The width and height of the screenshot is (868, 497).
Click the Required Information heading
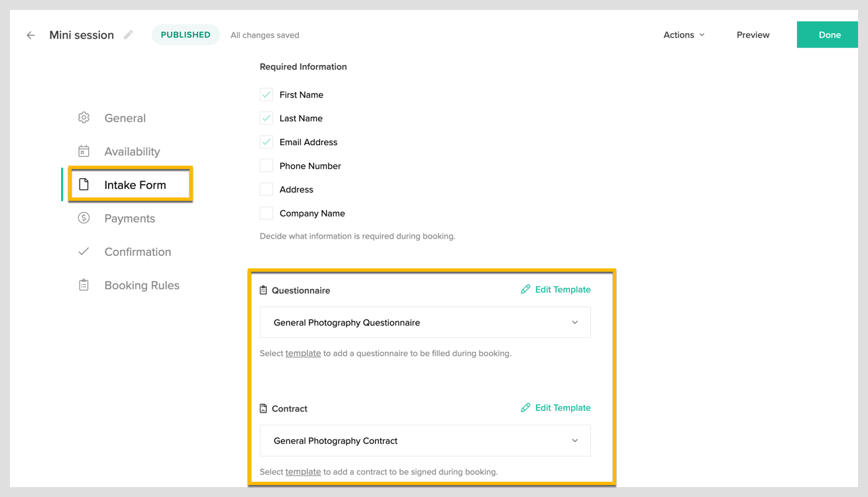click(x=303, y=67)
